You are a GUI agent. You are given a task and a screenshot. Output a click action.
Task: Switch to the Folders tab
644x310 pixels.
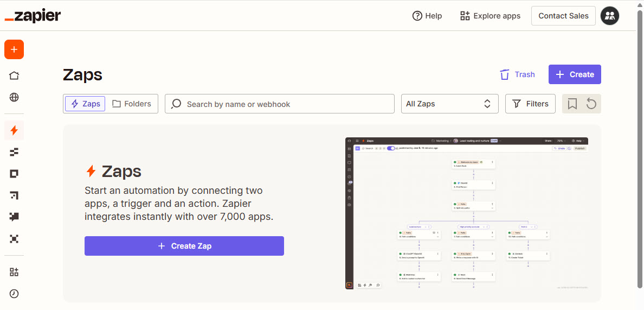tap(131, 104)
